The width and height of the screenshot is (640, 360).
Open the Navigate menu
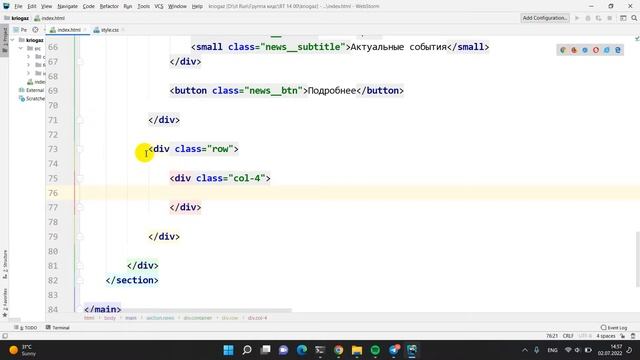(67, 6)
